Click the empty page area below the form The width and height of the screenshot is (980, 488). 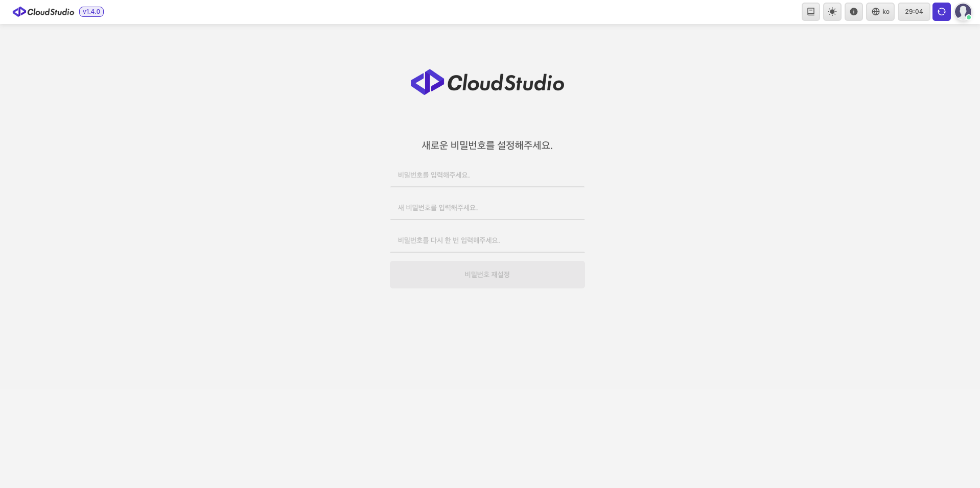pyautogui.click(x=487, y=388)
